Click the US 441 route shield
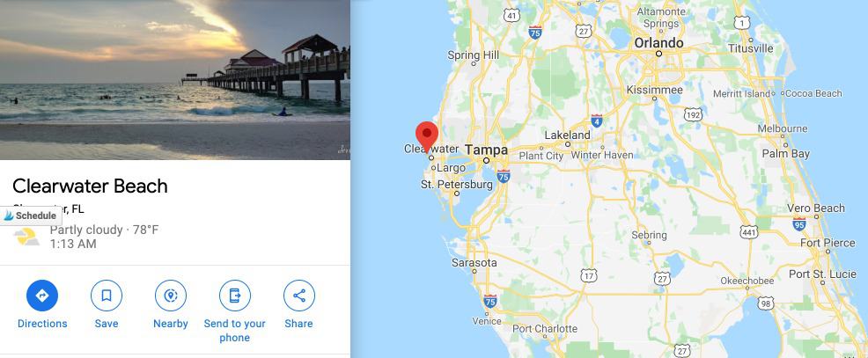 [748, 232]
